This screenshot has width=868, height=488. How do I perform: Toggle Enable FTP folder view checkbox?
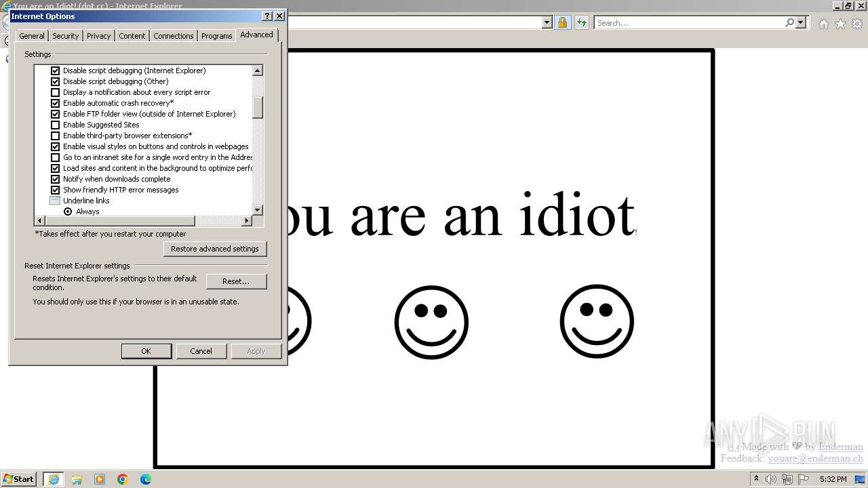56,114
